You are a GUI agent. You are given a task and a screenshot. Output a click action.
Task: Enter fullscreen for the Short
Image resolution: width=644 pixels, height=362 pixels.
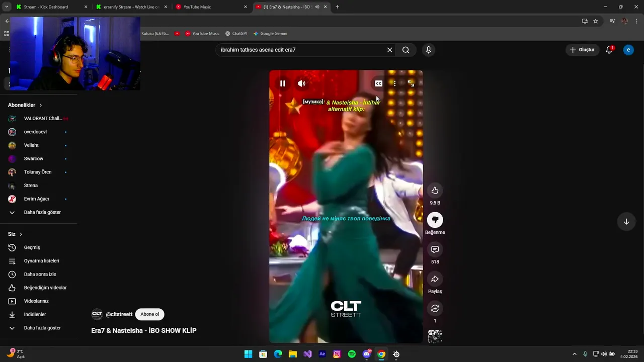[411, 83]
